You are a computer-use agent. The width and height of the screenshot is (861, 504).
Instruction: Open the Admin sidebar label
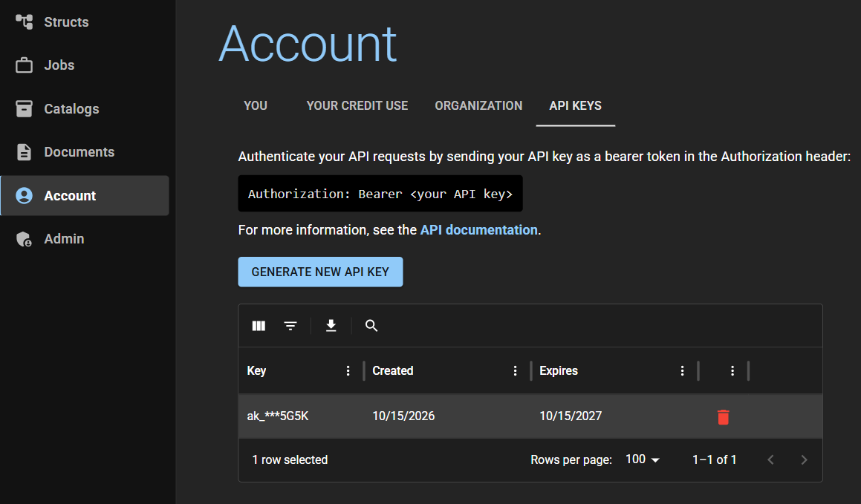pos(64,239)
